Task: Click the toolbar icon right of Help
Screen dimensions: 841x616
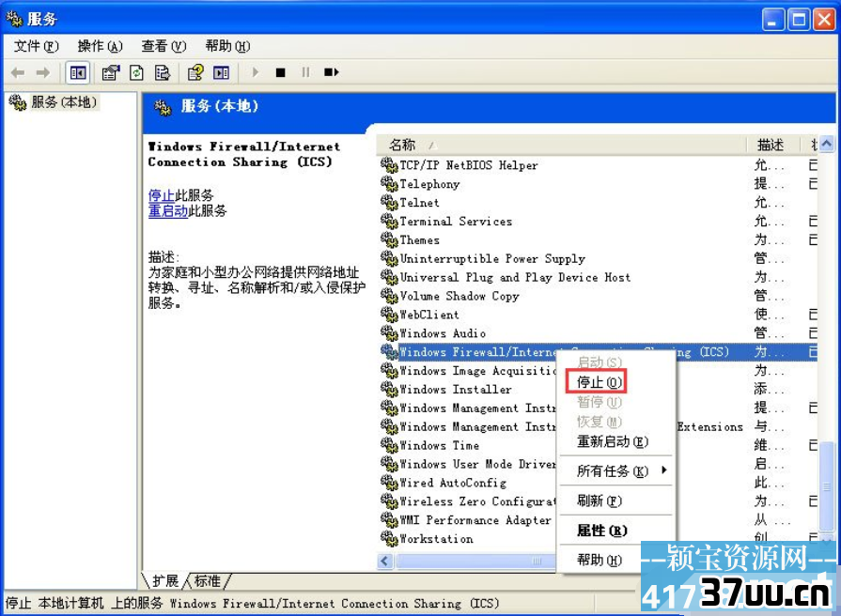Action: tap(221, 72)
